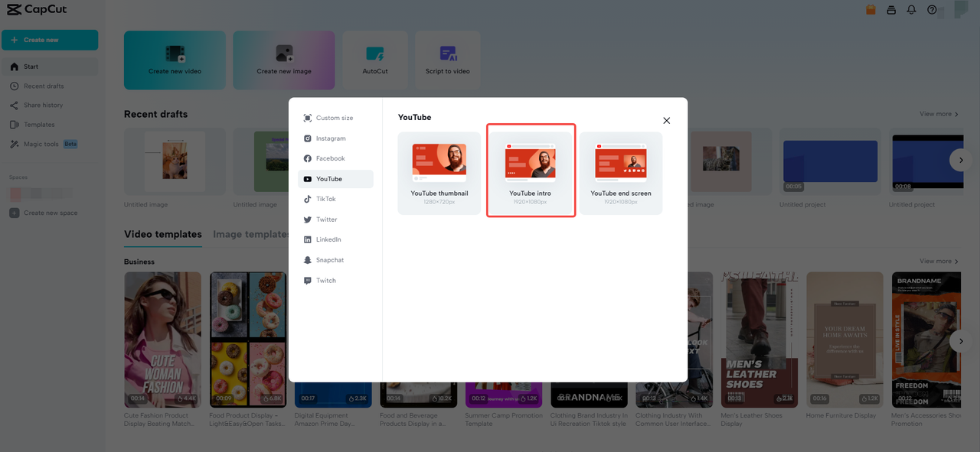Choose TikTok in the platform list
Screen dimensions: 980x452
[x=335, y=199]
